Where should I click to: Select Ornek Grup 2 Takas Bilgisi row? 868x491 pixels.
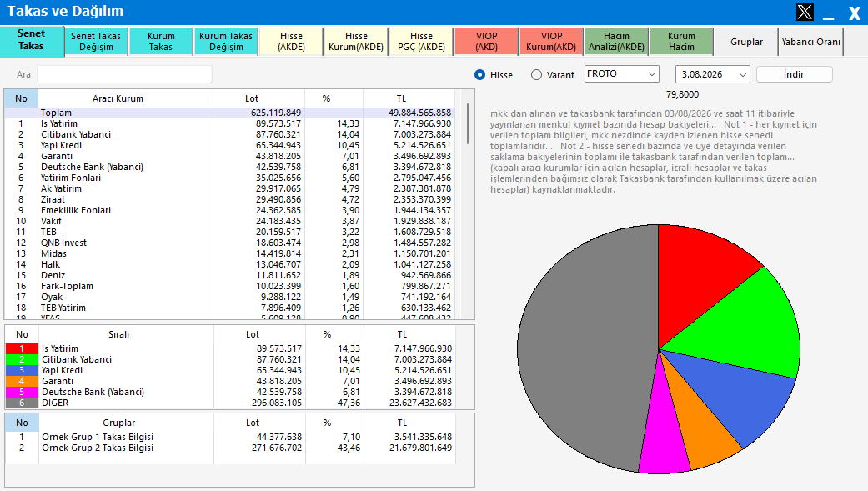230,448
